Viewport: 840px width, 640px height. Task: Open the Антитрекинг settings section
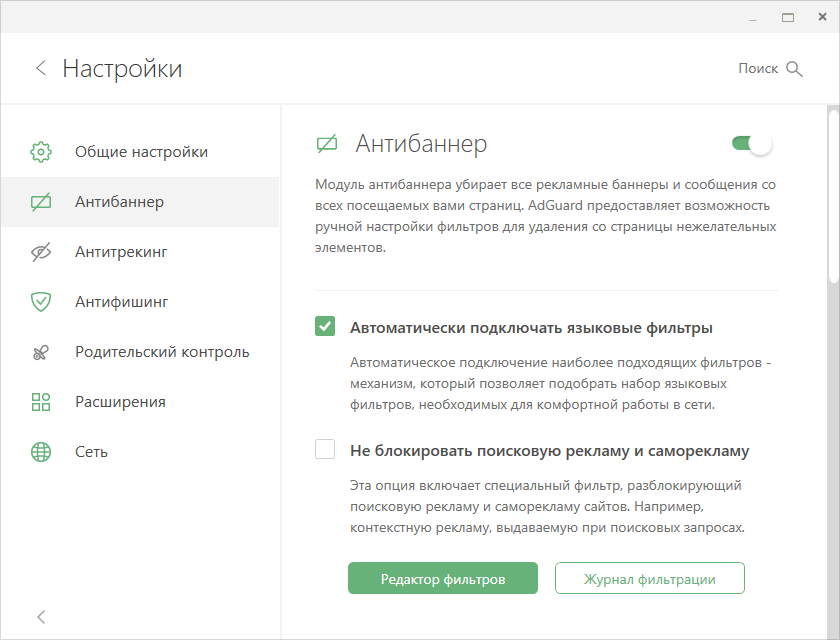pos(120,251)
